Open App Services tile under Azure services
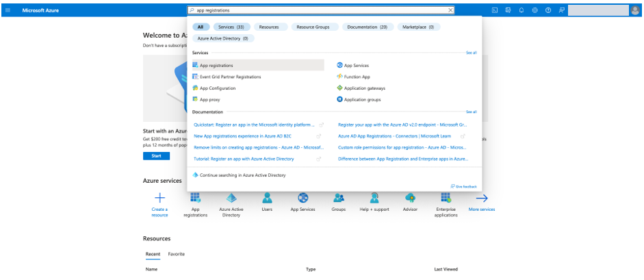 pos(302,203)
